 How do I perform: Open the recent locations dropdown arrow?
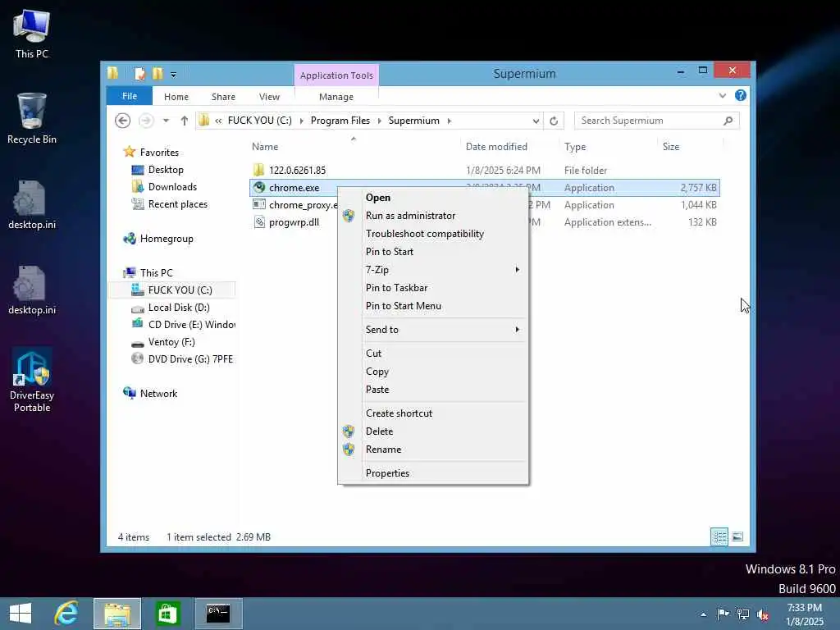[x=166, y=121]
